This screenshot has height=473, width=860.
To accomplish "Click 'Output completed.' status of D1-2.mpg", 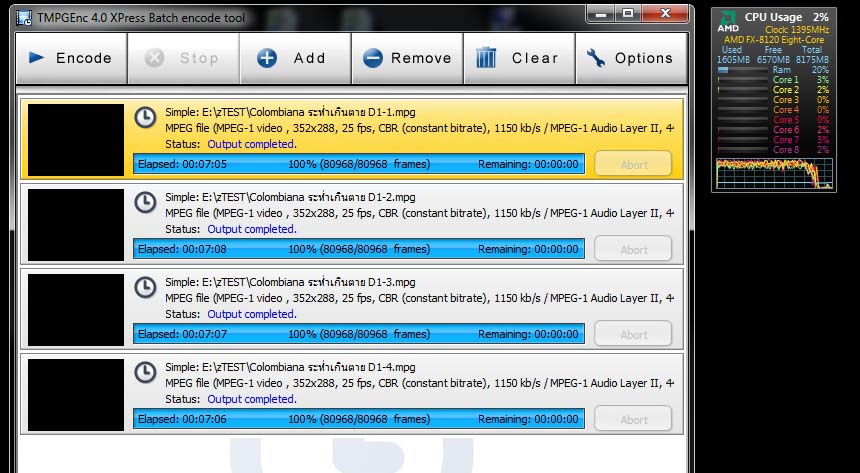I will tap(252, 229).
